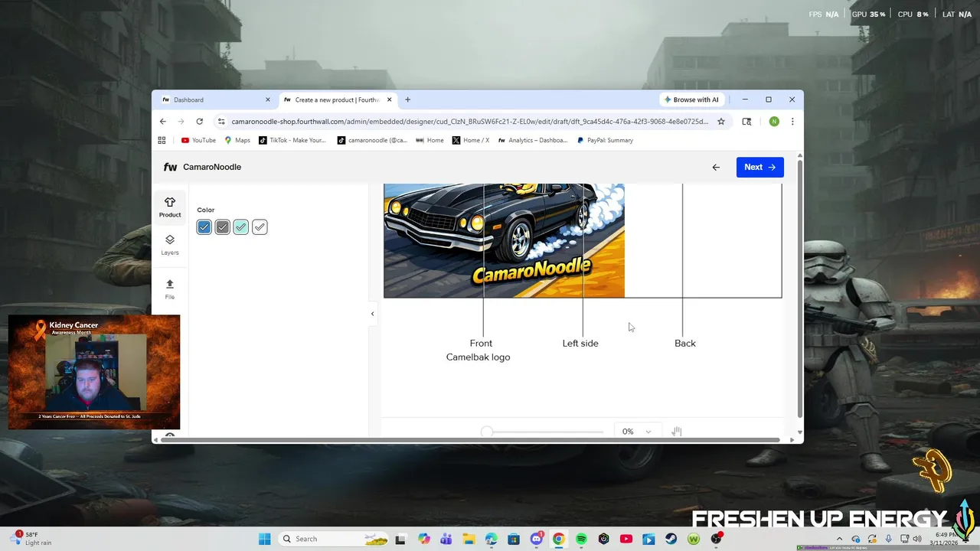Click the vertical page scrollbar
This screenshot has width=980, height=551.
[x=800, y=288]
